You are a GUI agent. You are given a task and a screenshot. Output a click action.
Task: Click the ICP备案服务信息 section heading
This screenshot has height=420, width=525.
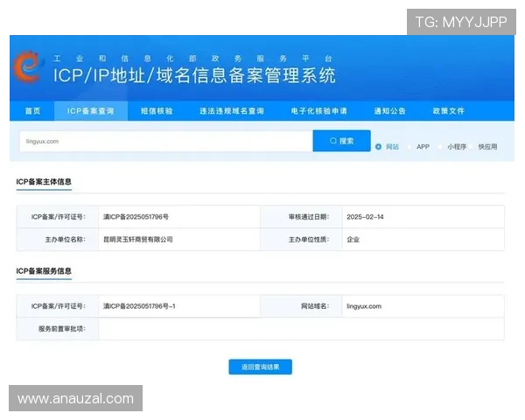tap(44, 271)
